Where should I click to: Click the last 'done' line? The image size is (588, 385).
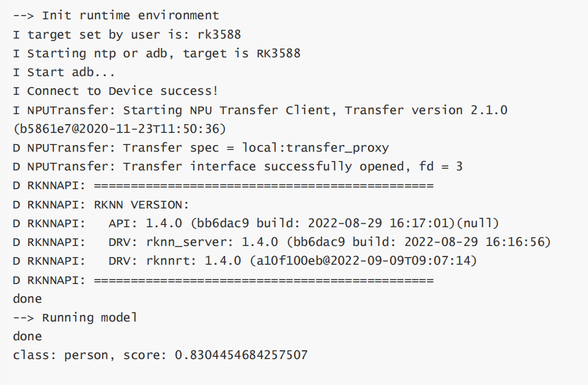pos(28,336)
